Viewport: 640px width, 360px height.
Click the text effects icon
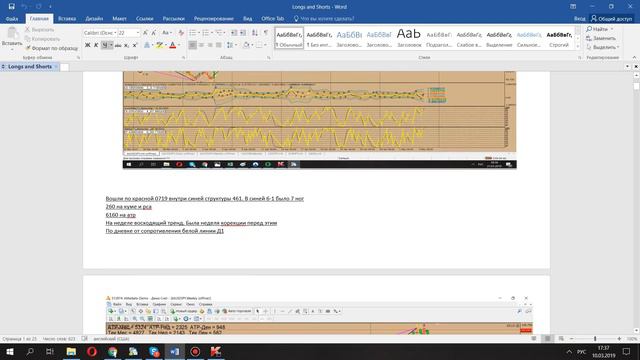click(x=147, y=45)
